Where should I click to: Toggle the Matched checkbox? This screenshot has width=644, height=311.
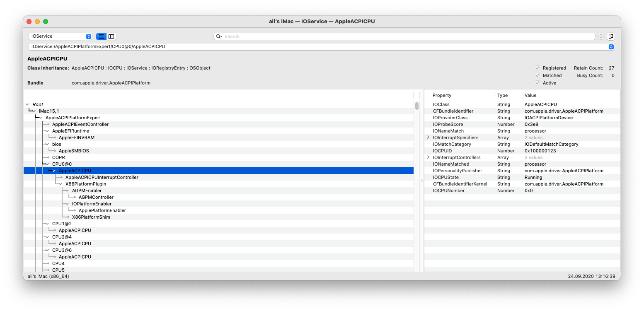click(x=537, y=75)
